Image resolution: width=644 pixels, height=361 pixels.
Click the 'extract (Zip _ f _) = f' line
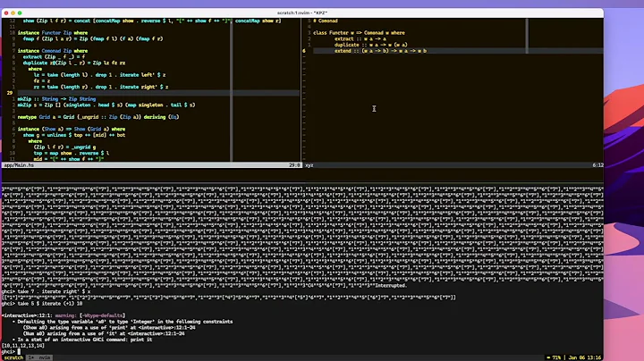pyautogui.click(x=55, y=57)
